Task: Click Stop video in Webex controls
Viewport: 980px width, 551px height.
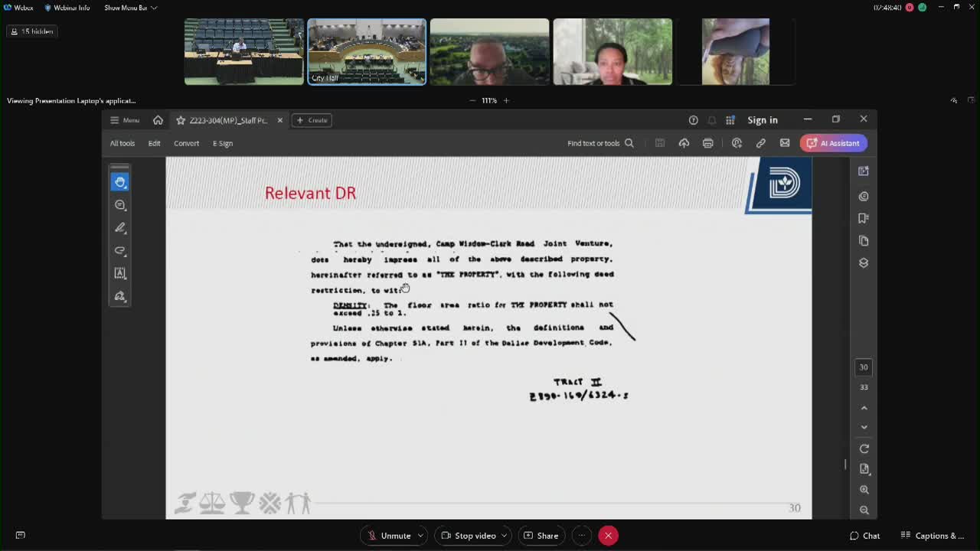Action: click(x=468, y=536)
